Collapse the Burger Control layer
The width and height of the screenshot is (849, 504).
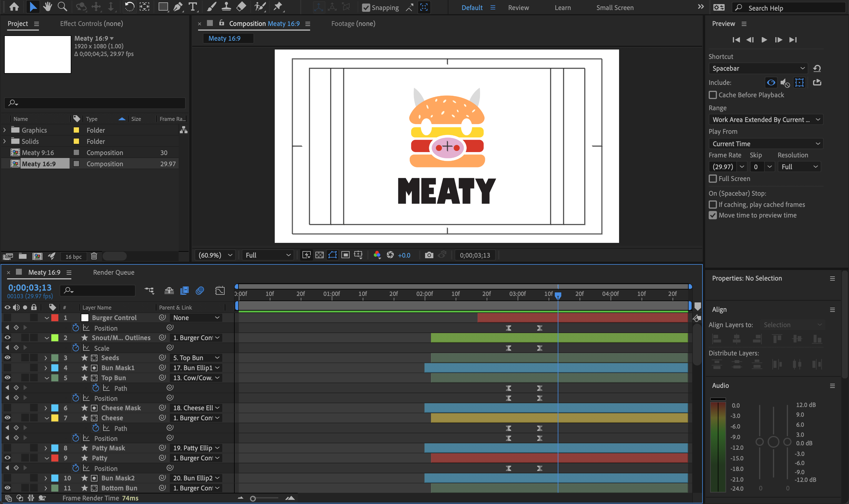(47, 318)
